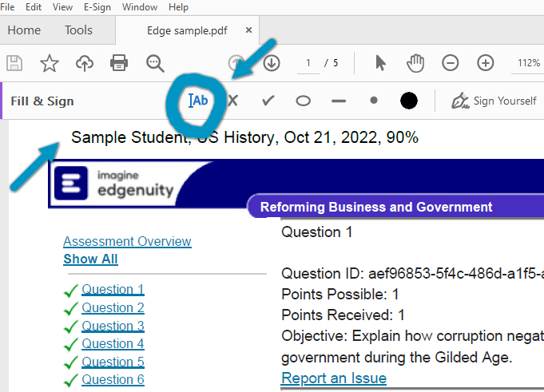Zoom out with the minus button
Image resolution: width=544 pixels, height=392 pixels.
point(451,63)
